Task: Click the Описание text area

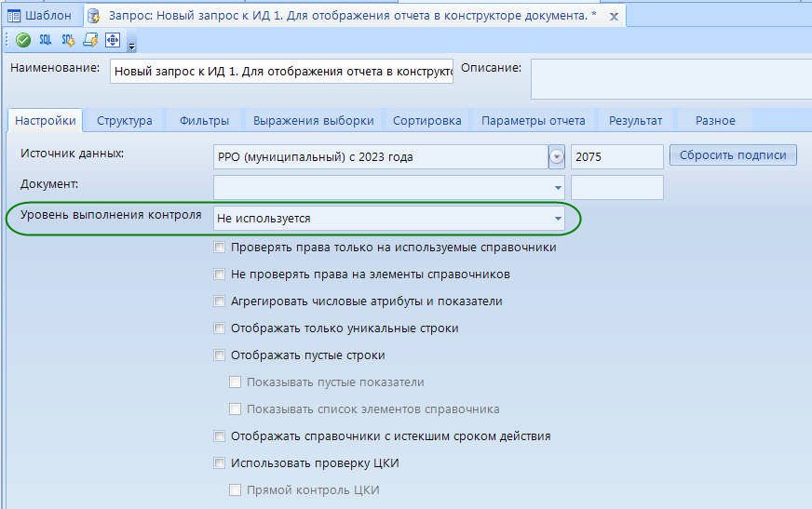Action: [670, 79]
